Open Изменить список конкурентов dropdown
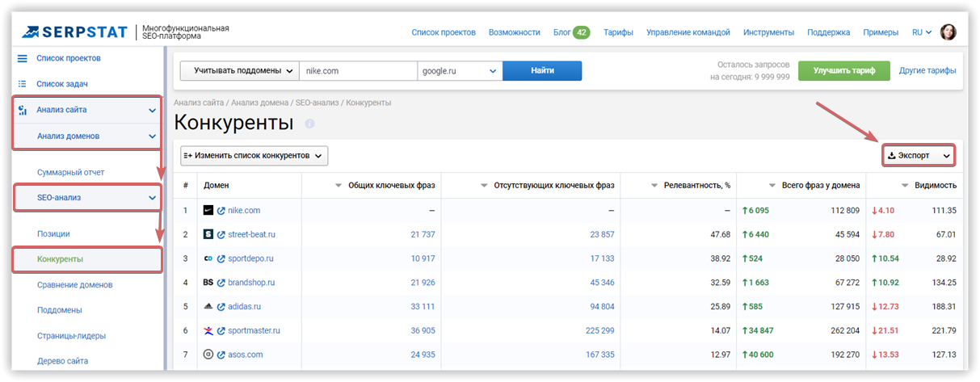980x382 pixels. 254,155
